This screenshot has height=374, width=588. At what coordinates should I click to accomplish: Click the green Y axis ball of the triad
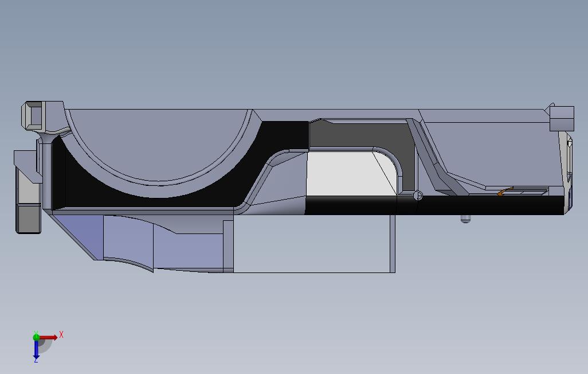pyautogui.click(x=36, y=337)
